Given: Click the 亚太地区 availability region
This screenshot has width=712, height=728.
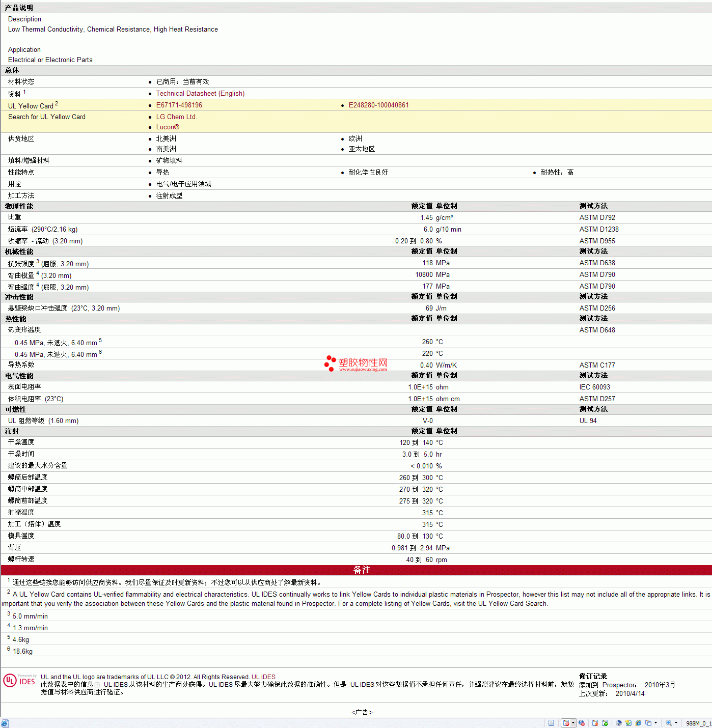Looking at the screenshot, I should click(x=362, y=149).
